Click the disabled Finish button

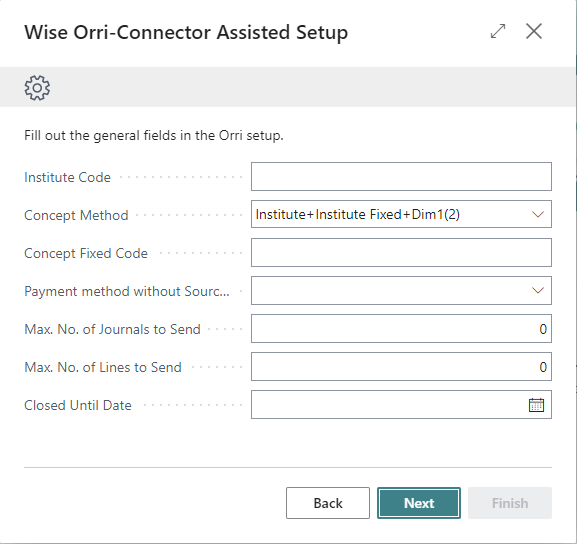tap(510, 503)
